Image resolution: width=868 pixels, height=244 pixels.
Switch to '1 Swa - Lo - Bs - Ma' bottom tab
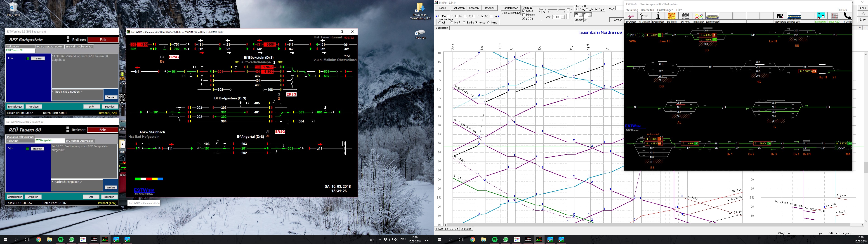tap(448, 229)
